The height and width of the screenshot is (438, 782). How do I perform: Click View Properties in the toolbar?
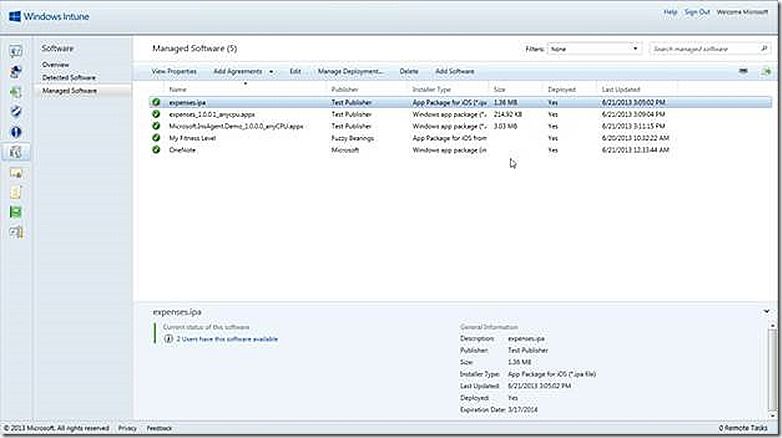pos(174,71)
